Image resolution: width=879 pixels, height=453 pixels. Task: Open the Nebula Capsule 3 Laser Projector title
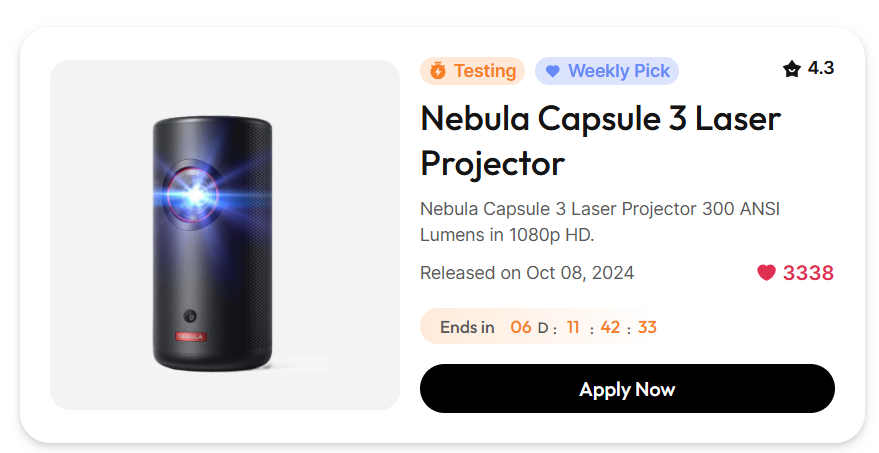600,141
